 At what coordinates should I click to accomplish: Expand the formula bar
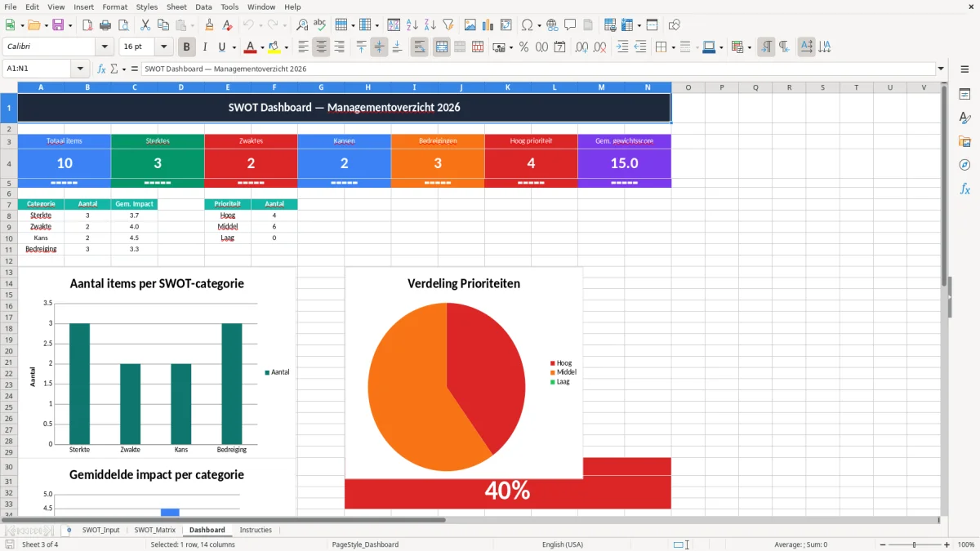[941, 69]
